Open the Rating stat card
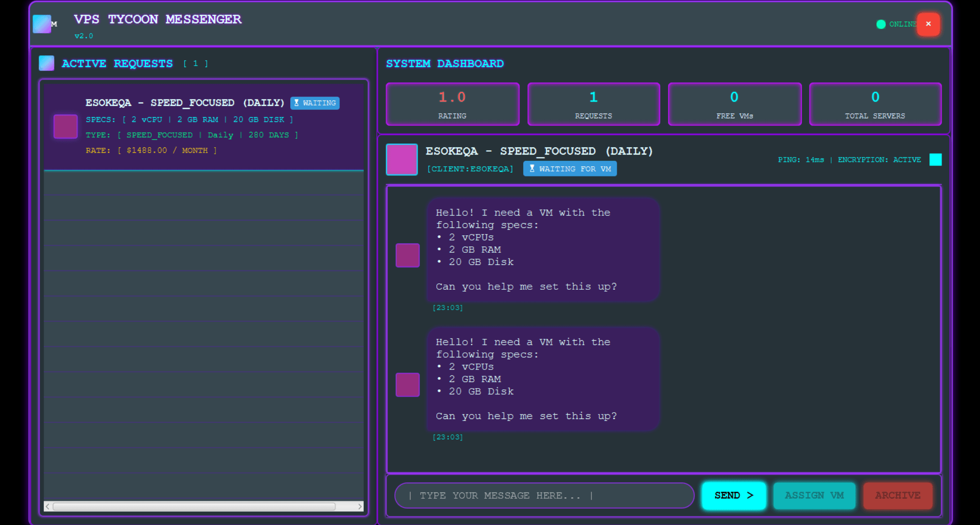The width and height of the screenshot is (980, 525). [x=452, y=104]
